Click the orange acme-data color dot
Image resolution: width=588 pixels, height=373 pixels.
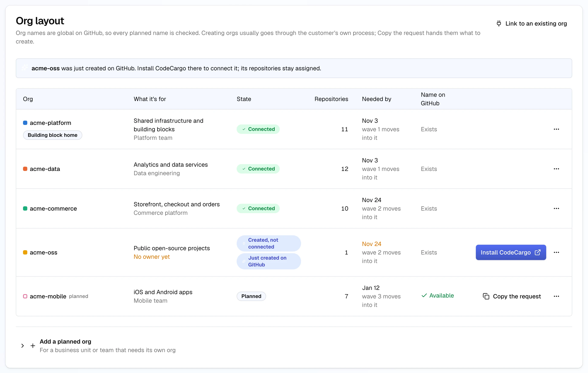pos(25,169)
